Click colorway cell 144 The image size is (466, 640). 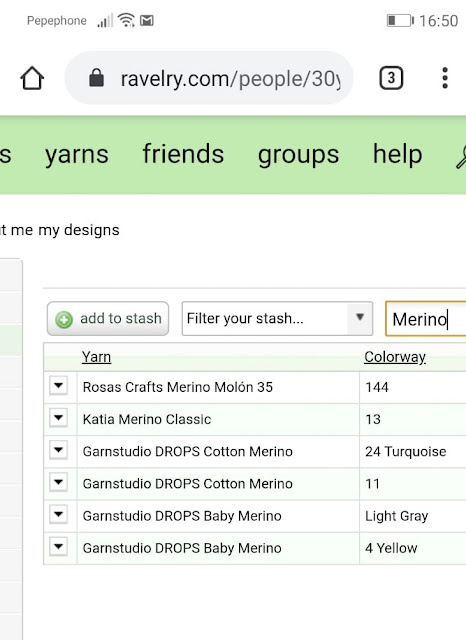pyautogui.click(x=413, y=387)
